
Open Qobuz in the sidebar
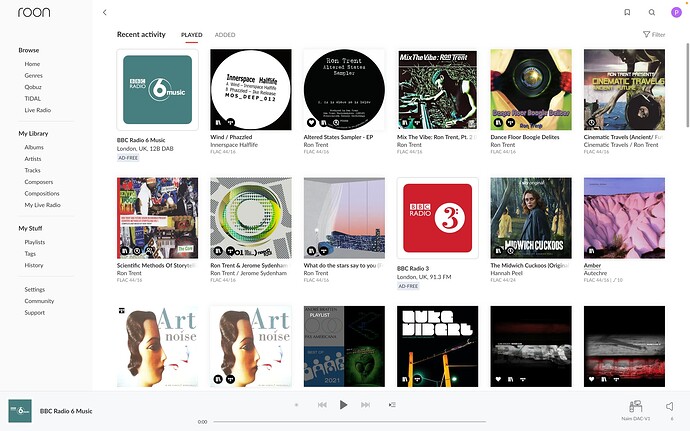pyautogui.click(x=33, y=87)
